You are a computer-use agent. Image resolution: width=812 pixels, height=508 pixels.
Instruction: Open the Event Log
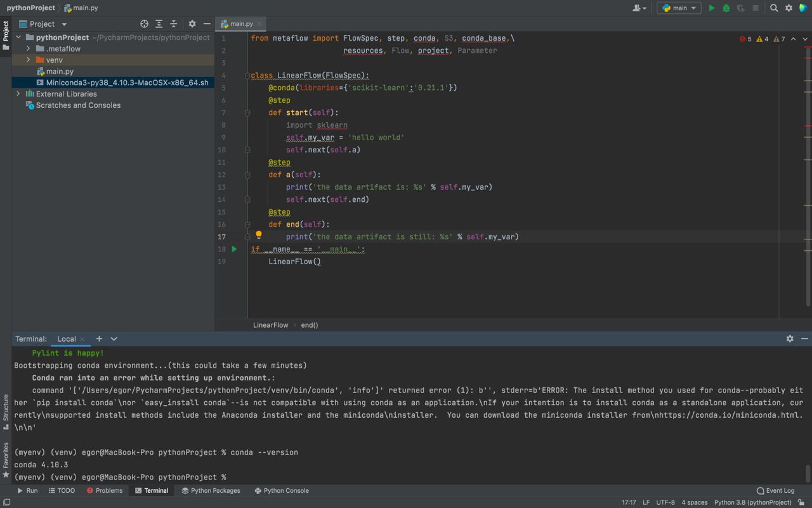coord(775,490)
